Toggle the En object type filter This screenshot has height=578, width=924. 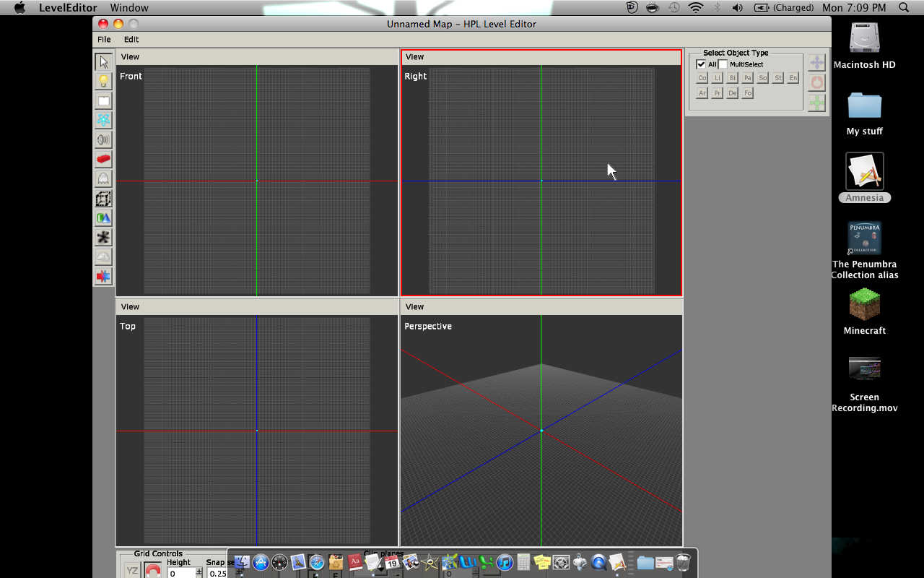click(793, 78)
